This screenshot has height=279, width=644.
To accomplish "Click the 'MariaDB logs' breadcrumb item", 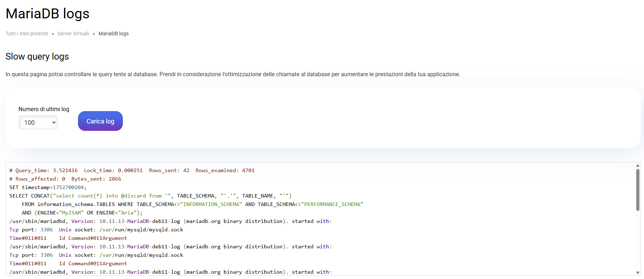I will coord(113,34).
